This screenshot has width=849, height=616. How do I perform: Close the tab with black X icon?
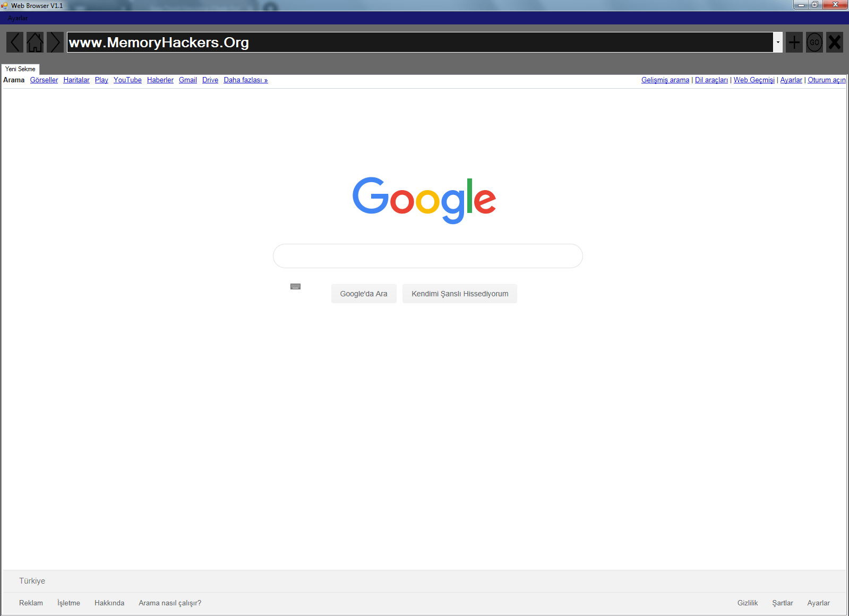point(835,42)
